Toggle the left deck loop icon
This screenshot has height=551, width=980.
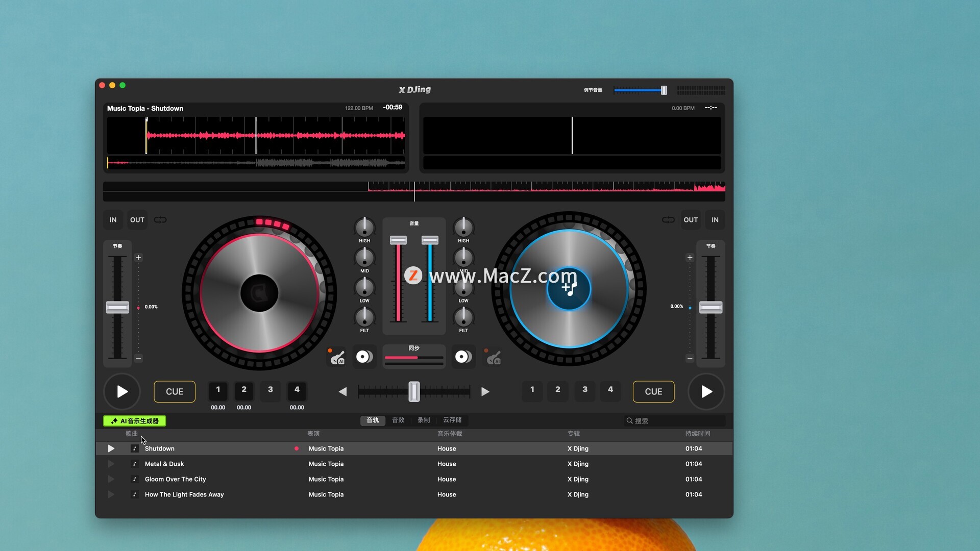point(160,220)
